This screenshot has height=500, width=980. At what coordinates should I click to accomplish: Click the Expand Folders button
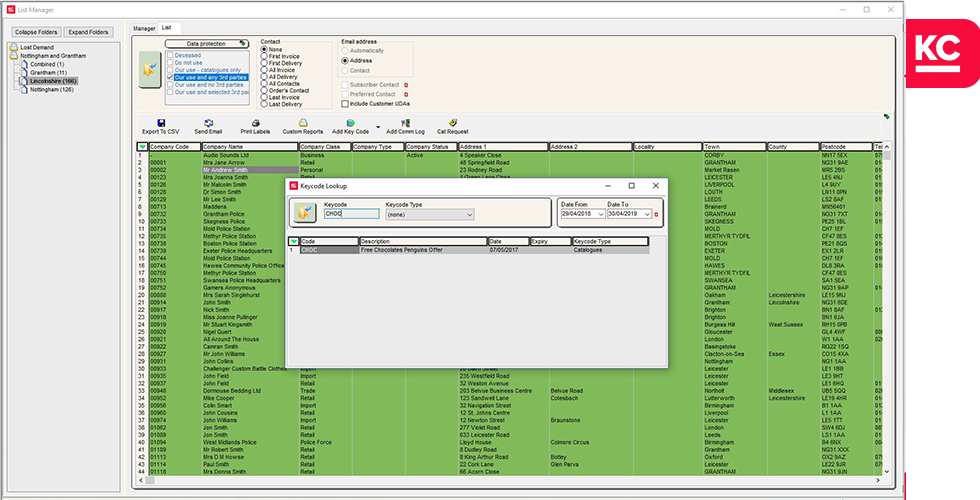click(x=88, y=32)
